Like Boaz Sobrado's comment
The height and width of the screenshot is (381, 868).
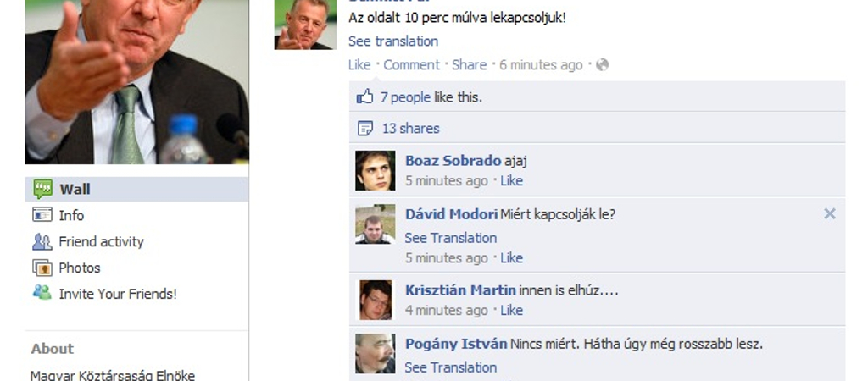point(511,181)
